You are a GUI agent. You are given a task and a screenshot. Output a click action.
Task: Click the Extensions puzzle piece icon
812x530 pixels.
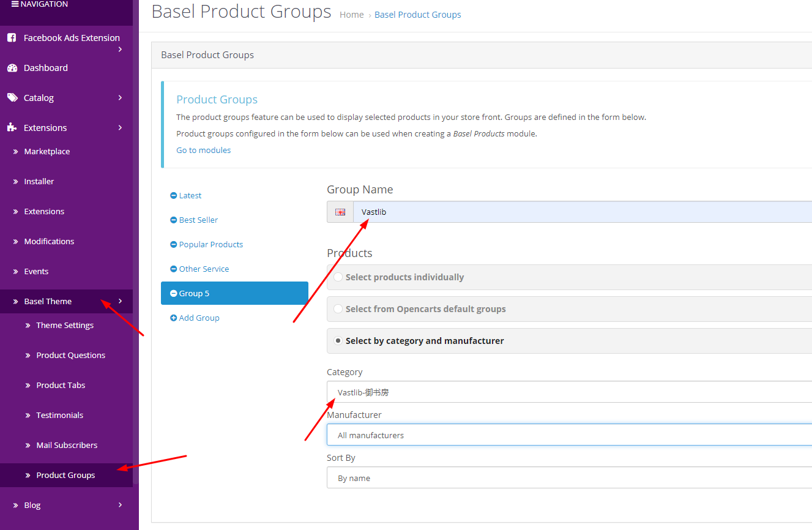coord(12,128)
